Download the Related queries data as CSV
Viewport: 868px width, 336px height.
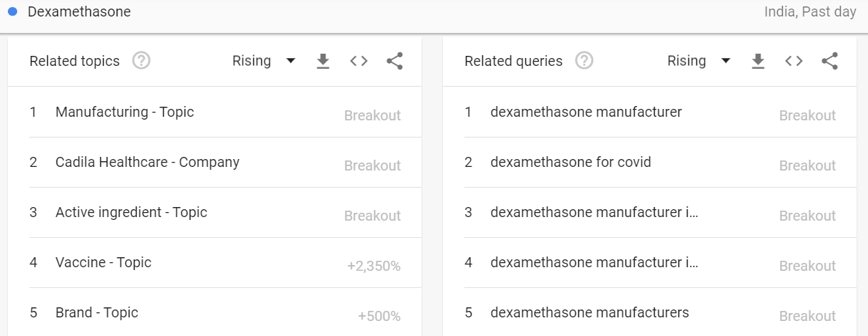pyautogui.click(x=758, y=62)
